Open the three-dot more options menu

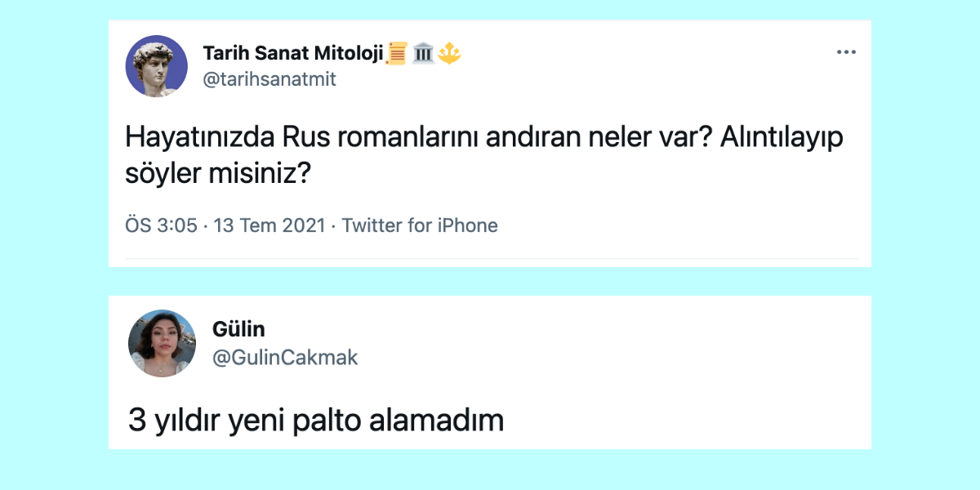point(846,52)
